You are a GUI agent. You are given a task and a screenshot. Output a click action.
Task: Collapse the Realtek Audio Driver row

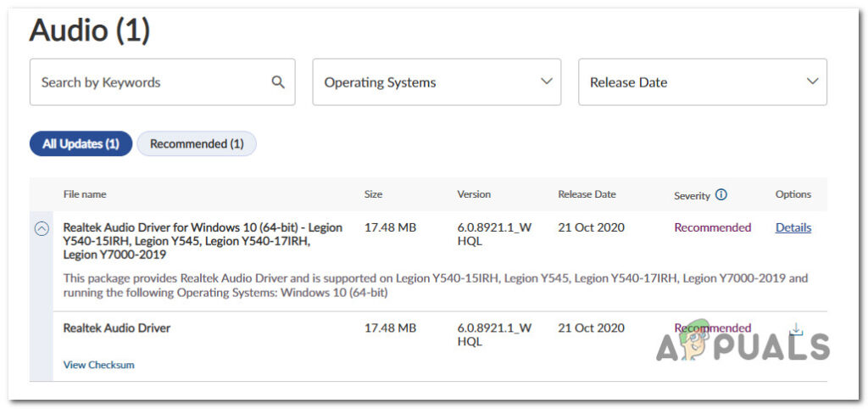coord(42,227)
